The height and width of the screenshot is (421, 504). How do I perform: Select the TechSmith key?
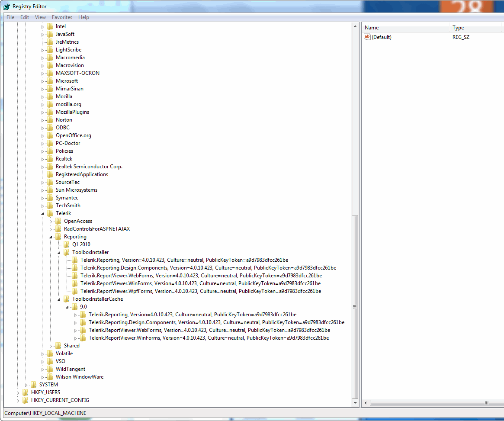coord(68,206)
